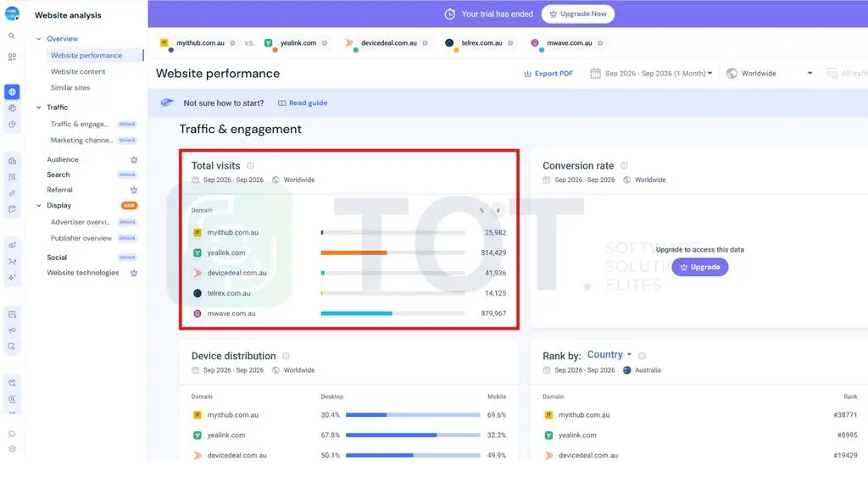Click the app logo at top left
The image size is (868, 488).
(12, 14)
